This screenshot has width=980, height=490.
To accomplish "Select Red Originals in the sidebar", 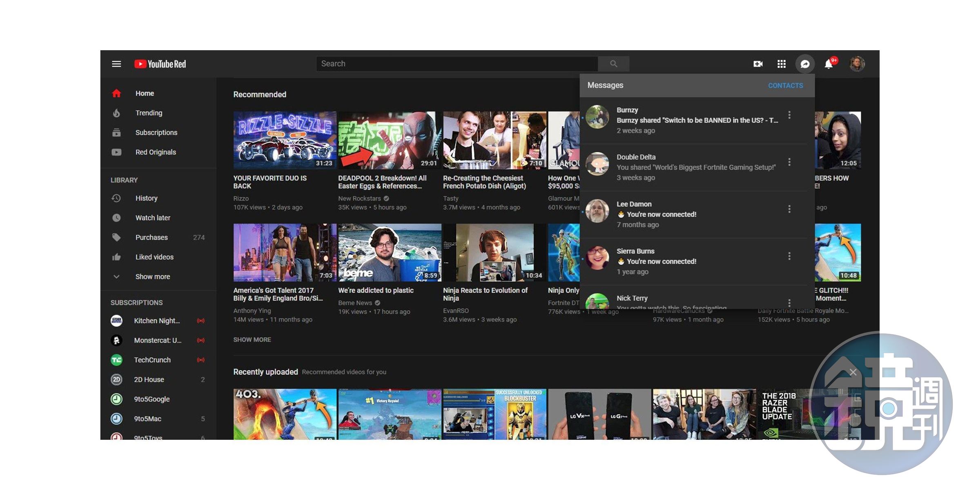I will 159,152.
